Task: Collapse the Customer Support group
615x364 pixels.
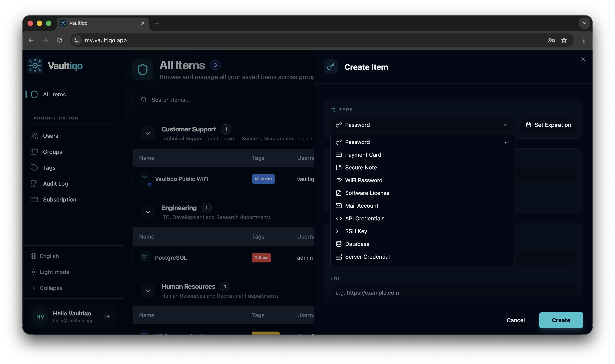Action: 148,133
